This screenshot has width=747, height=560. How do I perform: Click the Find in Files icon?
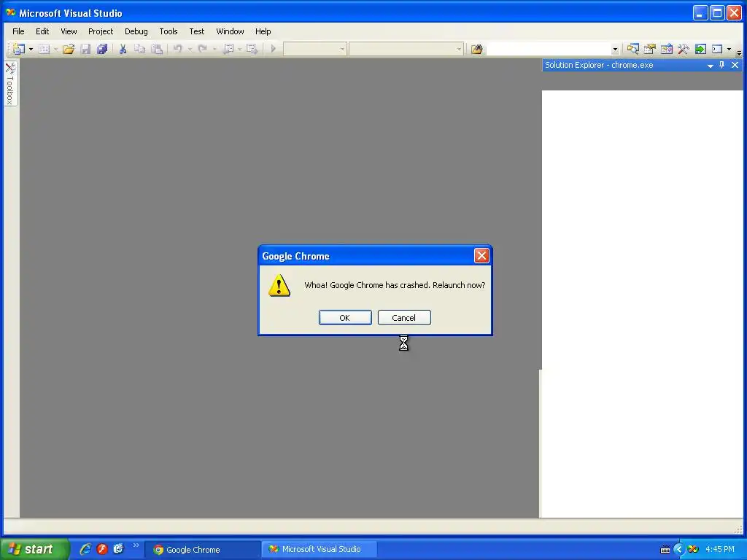[477, 49]
